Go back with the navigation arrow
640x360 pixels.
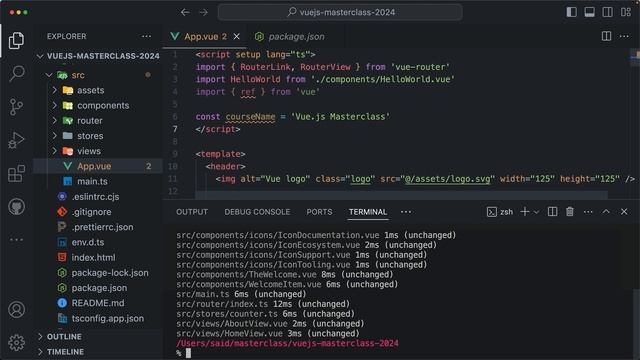[185, 12]
